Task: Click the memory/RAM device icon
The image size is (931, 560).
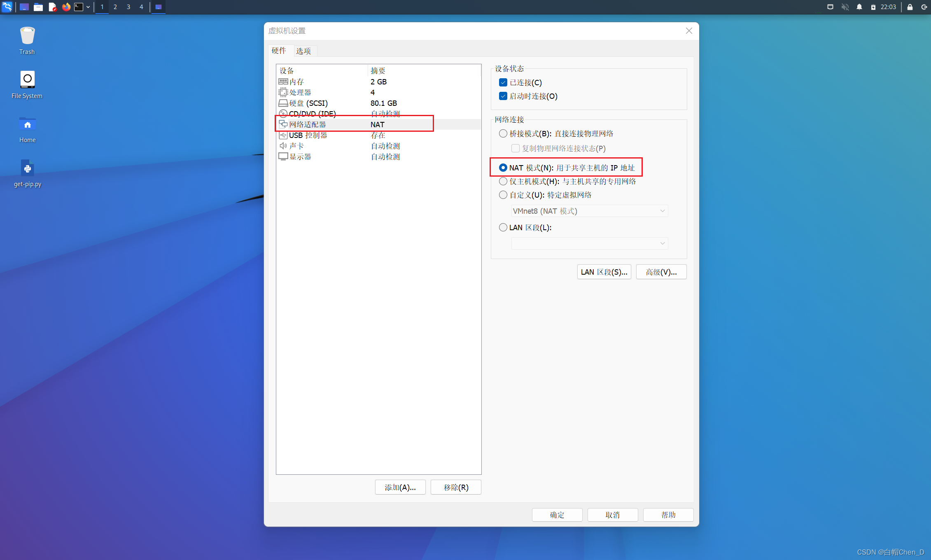Action: (x=282, y=81)
